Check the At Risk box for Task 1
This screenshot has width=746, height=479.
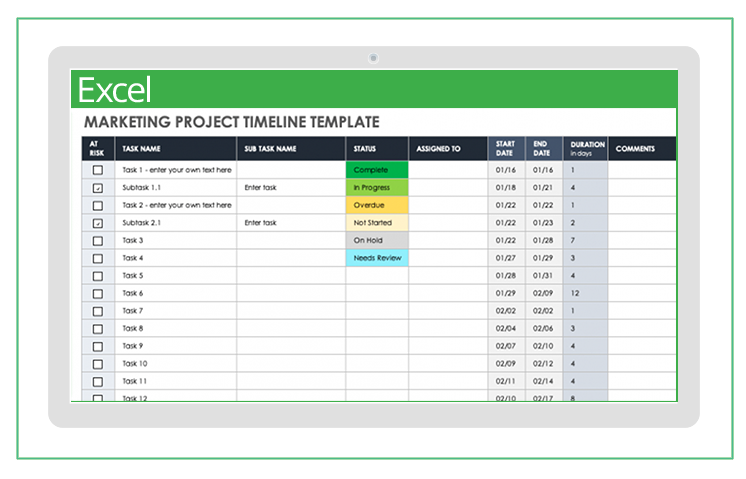pos(97,170)
